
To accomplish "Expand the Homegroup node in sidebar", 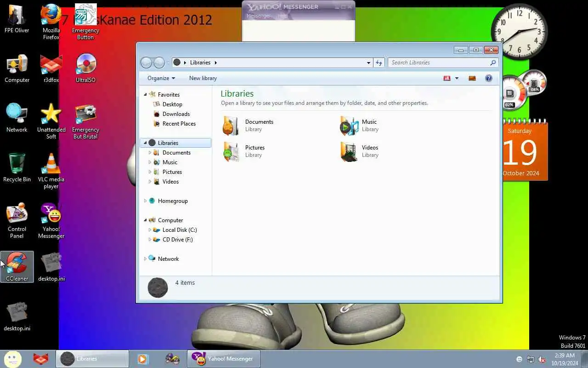I will (x=145, y=201).
